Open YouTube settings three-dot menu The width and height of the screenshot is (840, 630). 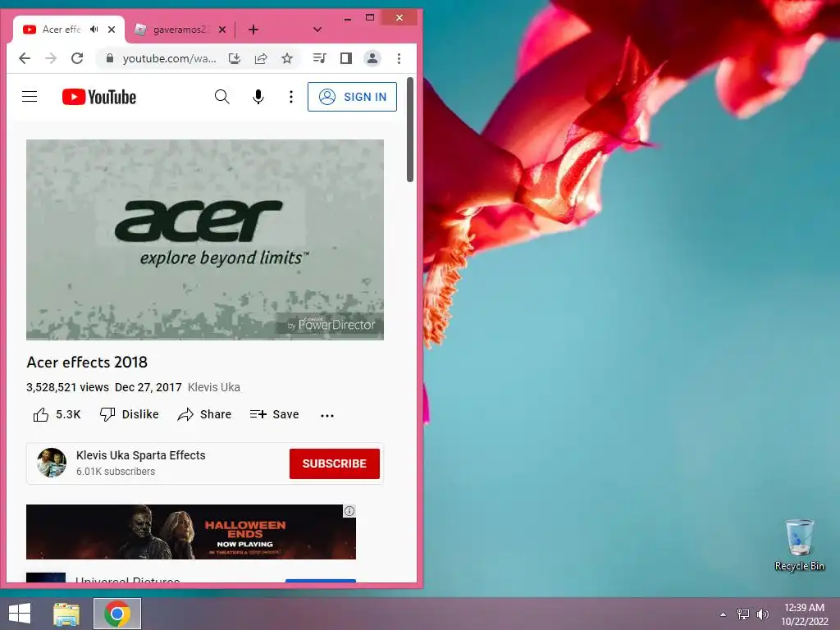coord(291,97)
